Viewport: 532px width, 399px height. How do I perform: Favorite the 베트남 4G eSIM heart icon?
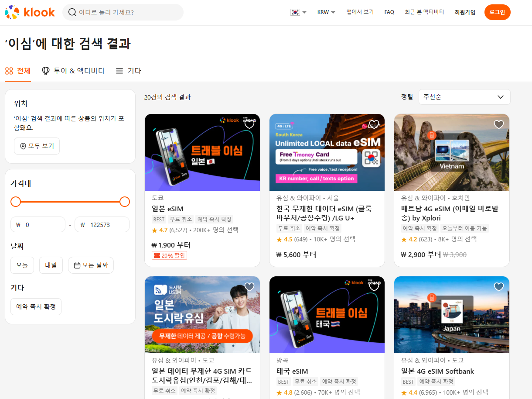pos(499,124)
